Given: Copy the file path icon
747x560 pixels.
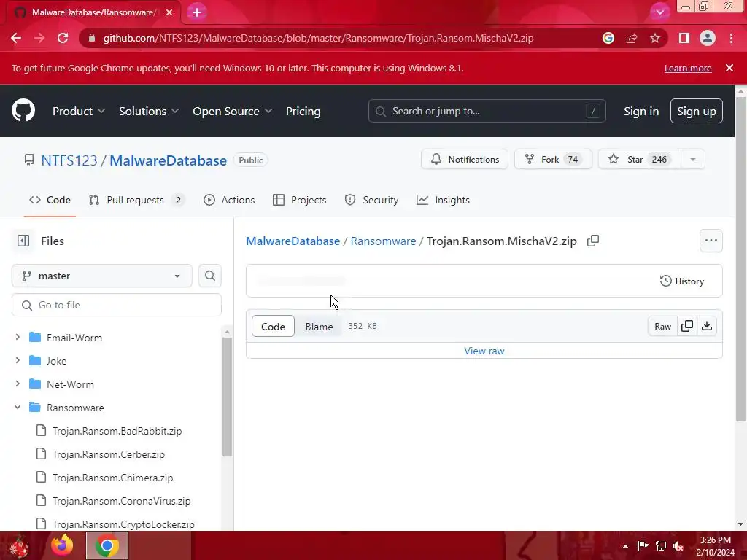Looking at the screenshot, I should tap(593, 241).
